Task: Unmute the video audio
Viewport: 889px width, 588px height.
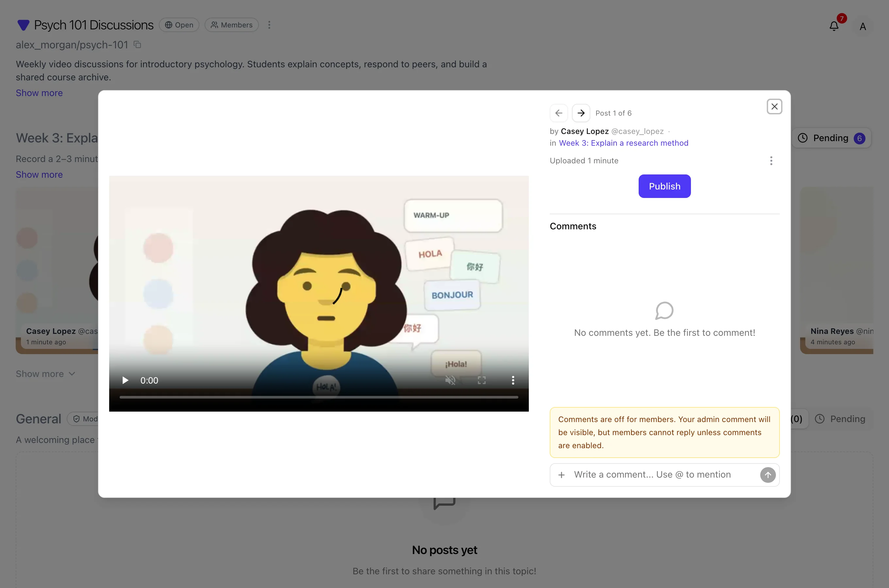Action: click(x=450, y=380)
